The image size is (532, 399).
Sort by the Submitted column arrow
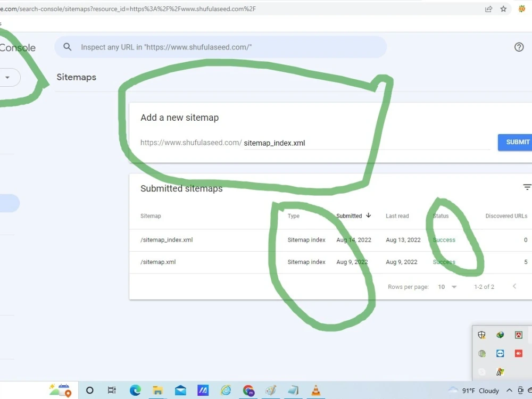coord(369,215)
